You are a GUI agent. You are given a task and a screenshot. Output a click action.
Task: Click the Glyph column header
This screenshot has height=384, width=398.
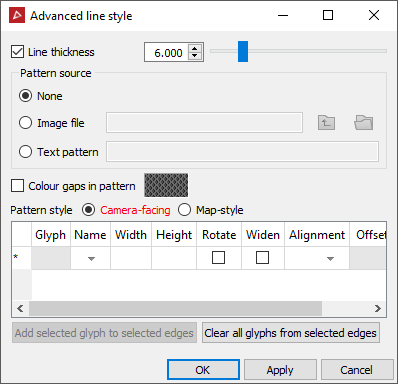51,235
